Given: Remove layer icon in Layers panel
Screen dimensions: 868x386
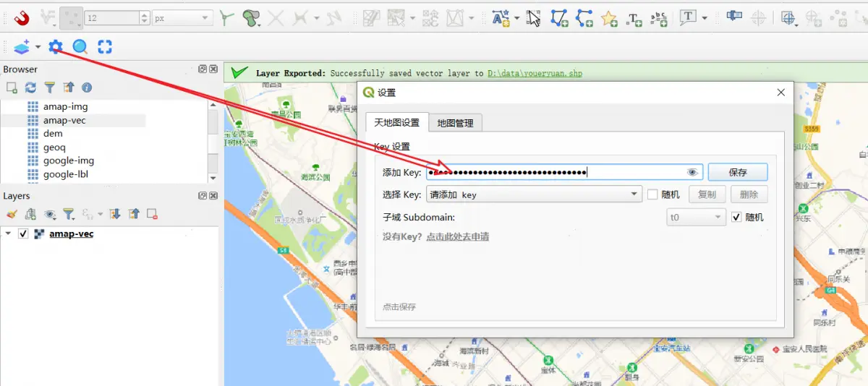Looking at the screenshot, I should [x=152, y=214].
